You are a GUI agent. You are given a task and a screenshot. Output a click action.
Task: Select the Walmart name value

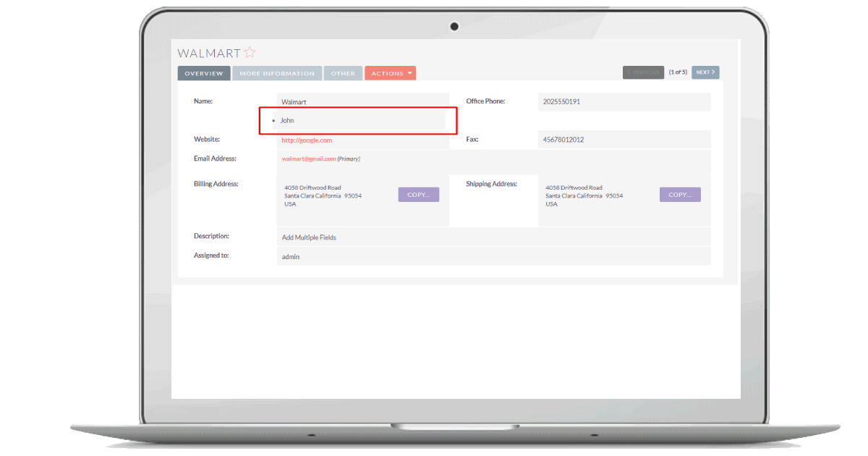tap(294, 102)
